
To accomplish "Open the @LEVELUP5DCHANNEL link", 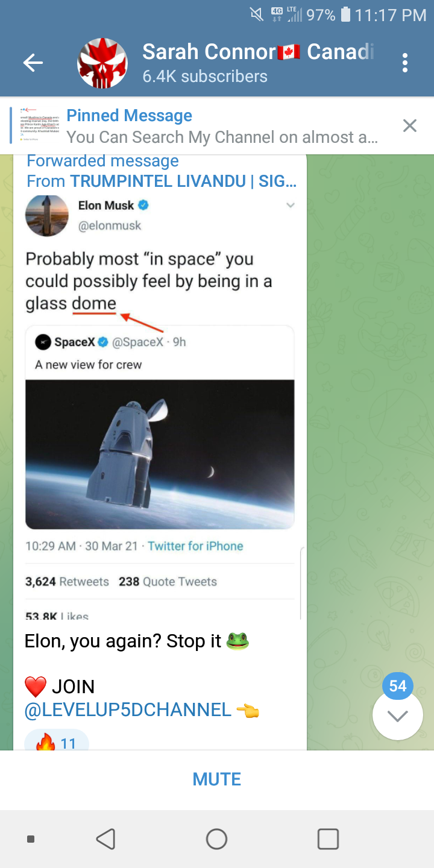I will pos(128,709).
